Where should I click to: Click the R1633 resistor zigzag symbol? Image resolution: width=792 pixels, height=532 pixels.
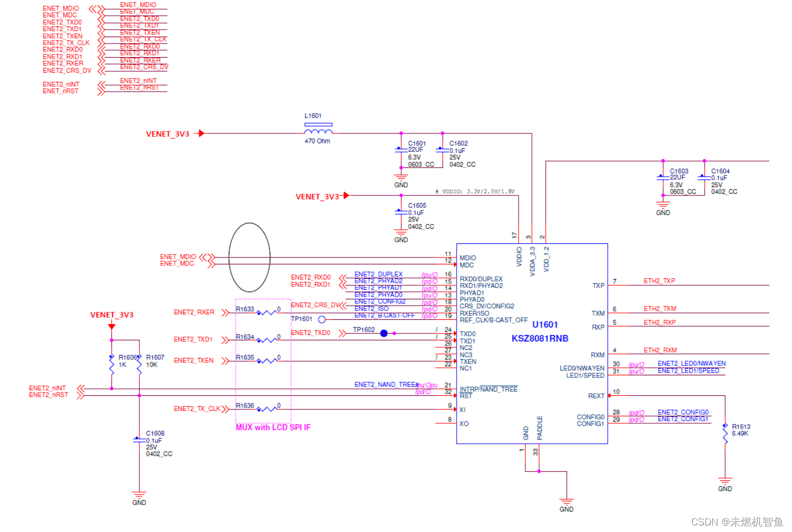(266, 312)
